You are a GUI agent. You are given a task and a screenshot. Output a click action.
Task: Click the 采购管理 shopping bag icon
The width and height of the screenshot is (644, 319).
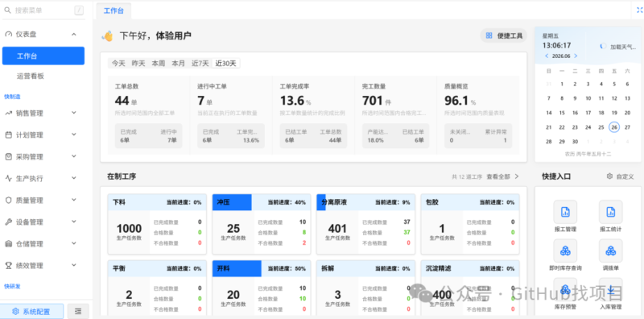tap(9, 156)
